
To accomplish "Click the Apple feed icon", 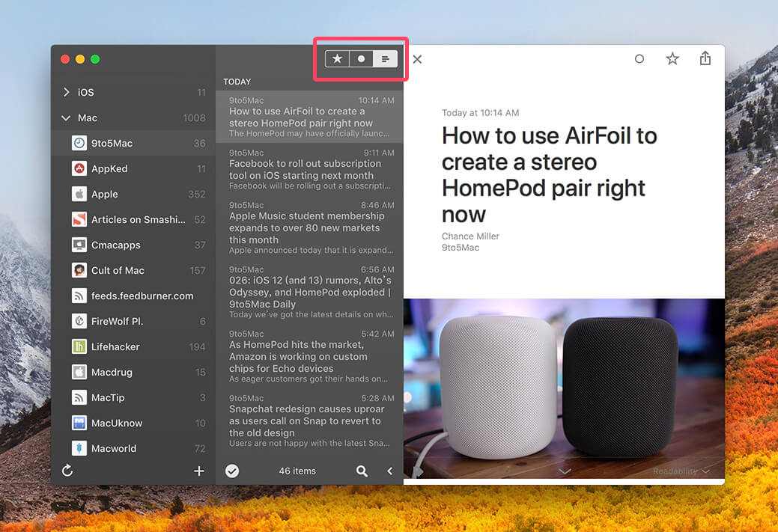I will point(79,194).
